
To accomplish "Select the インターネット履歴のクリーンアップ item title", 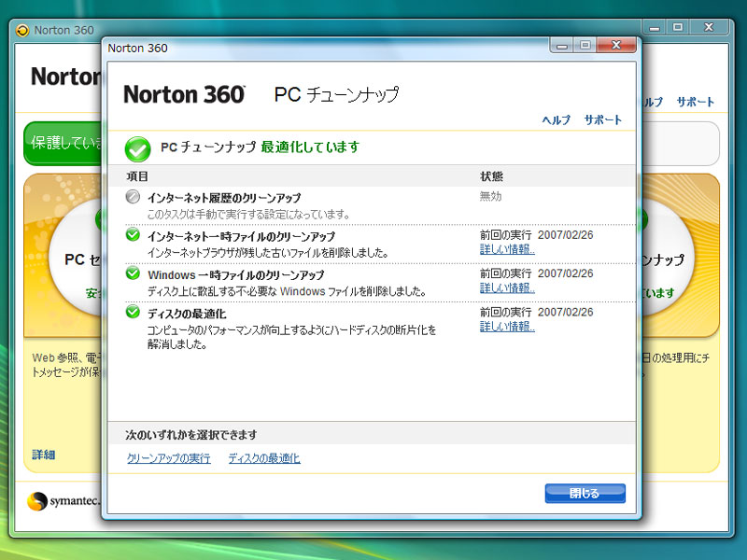I will [224, 198].
